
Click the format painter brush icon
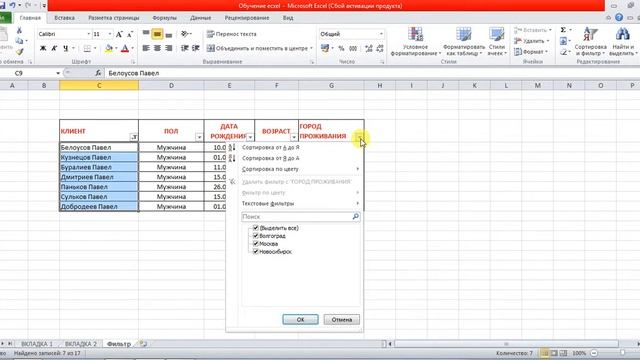tap(19, 52)
